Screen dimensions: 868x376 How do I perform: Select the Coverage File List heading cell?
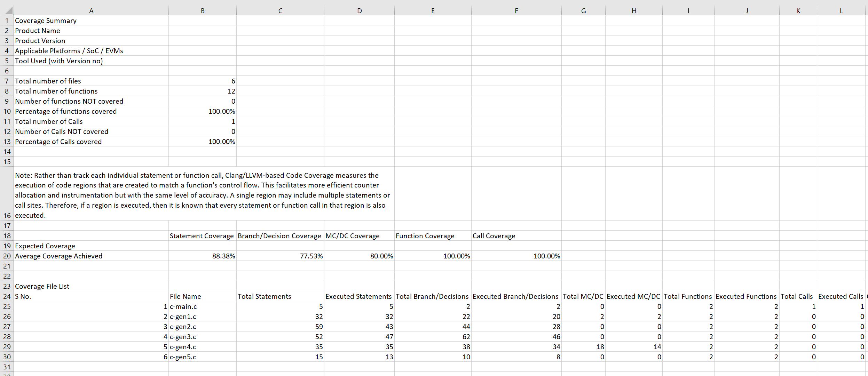coord(42,286)
